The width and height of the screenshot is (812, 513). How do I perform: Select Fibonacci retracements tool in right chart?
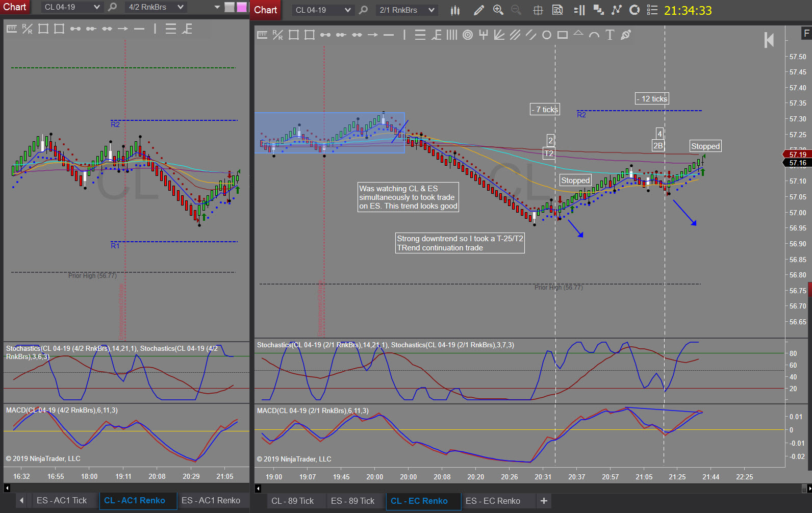[x=420, y=35]
